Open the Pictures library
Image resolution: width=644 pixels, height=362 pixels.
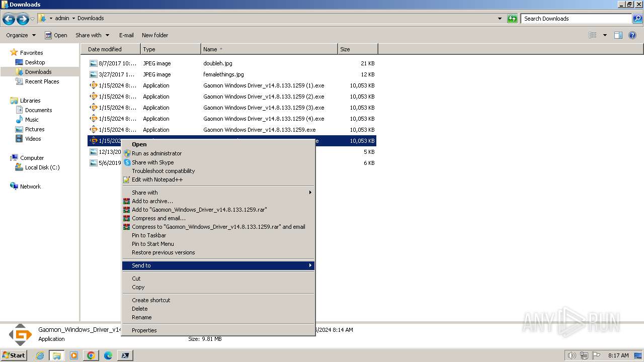[35, 129]
